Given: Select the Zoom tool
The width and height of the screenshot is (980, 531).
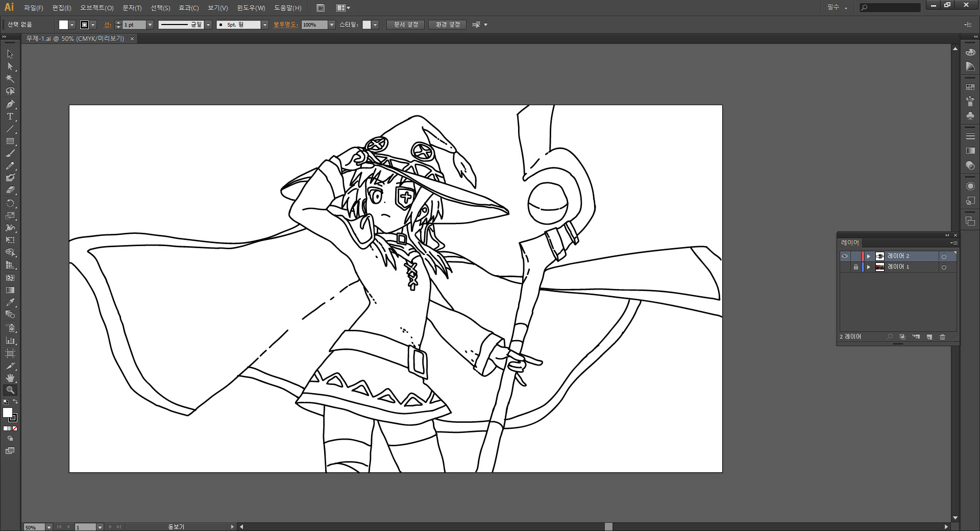Looking at the screenshot, I should point(10,390).
